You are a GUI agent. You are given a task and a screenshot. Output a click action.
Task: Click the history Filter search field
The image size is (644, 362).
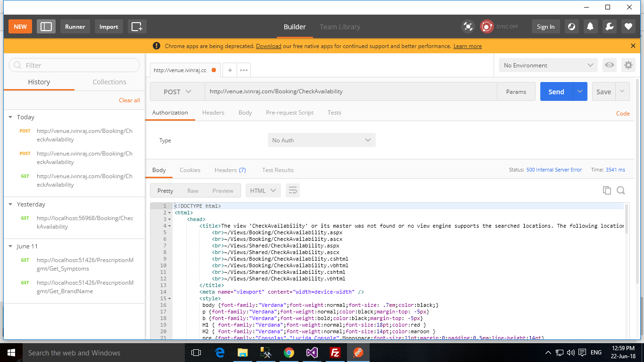(x=74, y=65)
